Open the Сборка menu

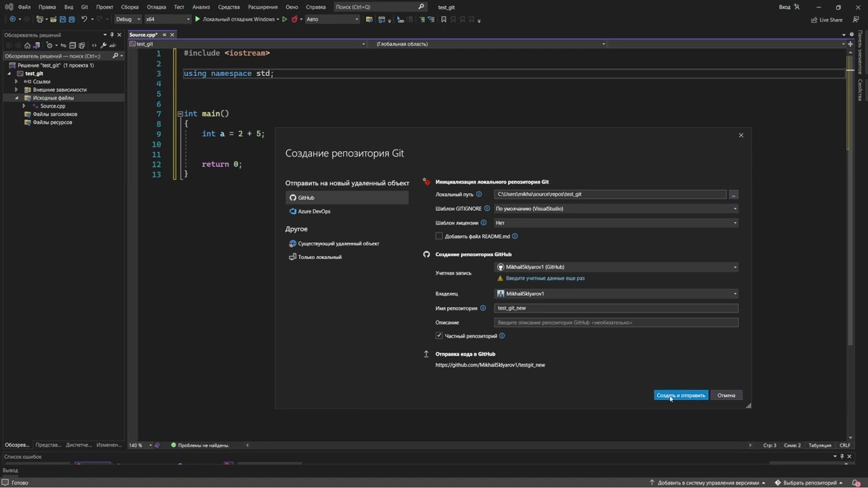(x=130, y=7)
